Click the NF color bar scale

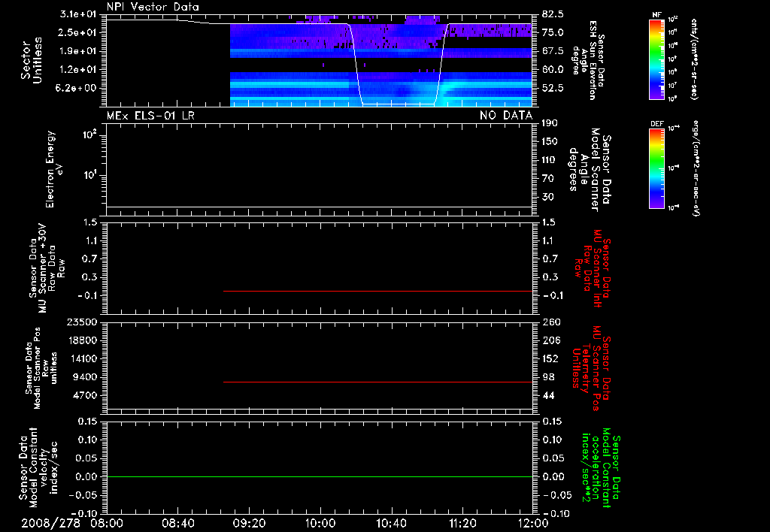click(656, 59)
